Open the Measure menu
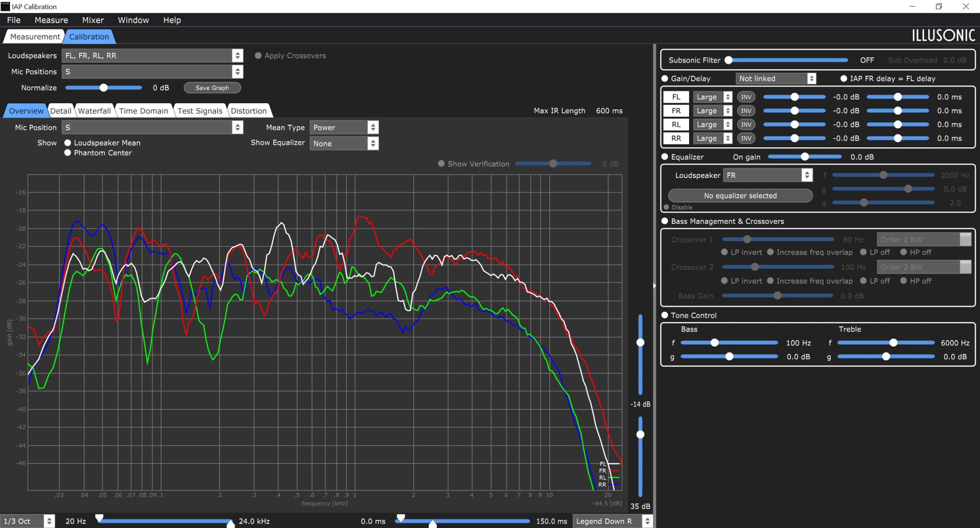 click(51, 20)
